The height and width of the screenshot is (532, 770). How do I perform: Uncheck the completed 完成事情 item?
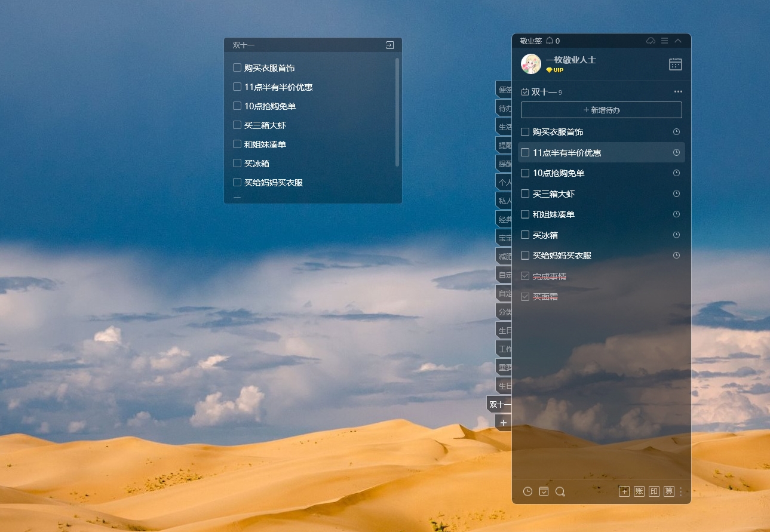(x=525, y=276)
